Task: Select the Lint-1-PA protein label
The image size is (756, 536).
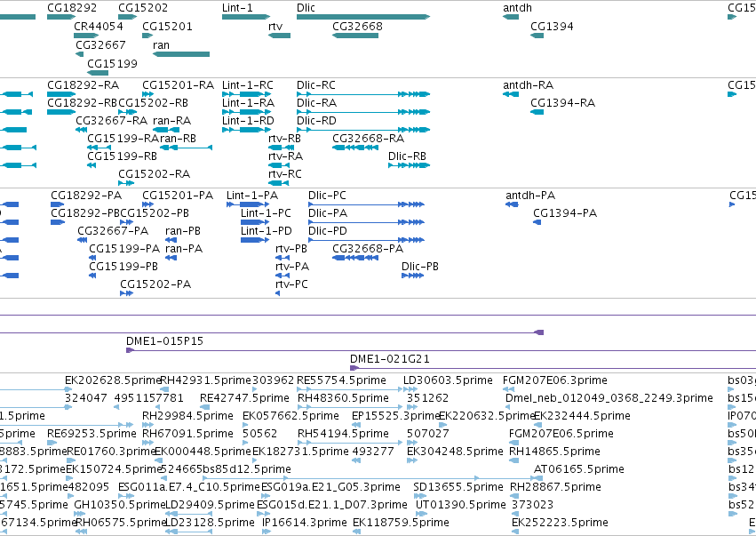Action: click(x=252, y=196)
